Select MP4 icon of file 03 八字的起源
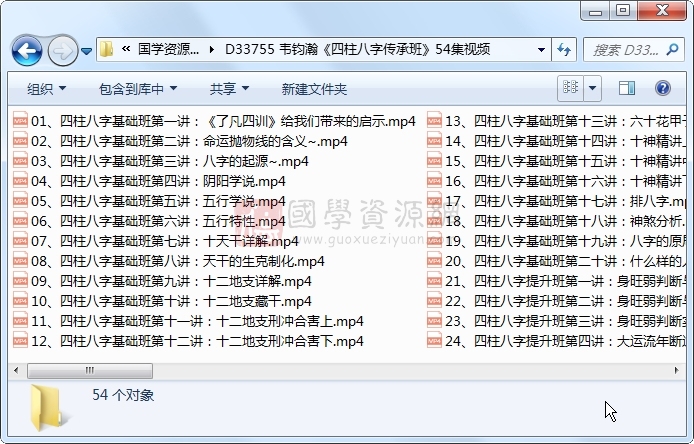 20,161
